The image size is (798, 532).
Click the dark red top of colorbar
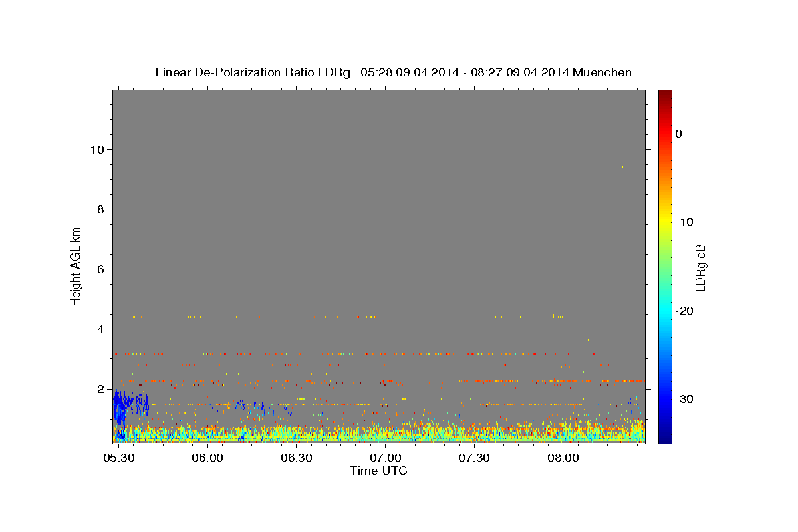665,94
